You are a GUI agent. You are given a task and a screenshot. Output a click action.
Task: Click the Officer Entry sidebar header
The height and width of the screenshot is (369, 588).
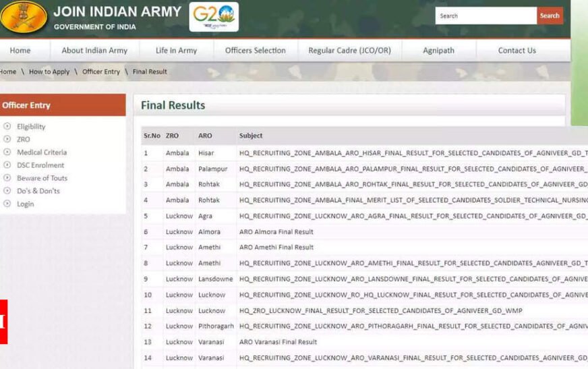[x=63, y=105]
